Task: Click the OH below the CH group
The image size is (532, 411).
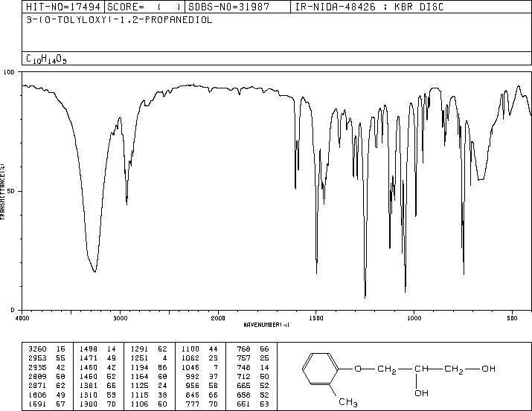Action: [x=421, y=393]
